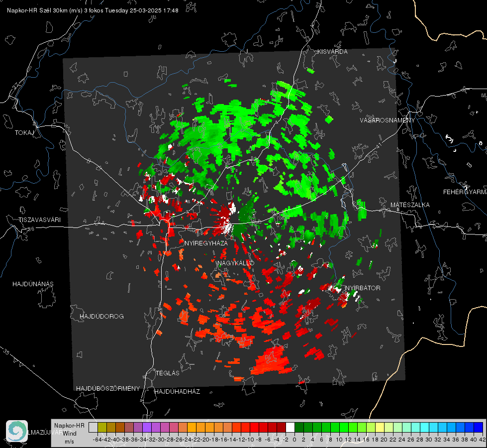Pick the purple swatch in the wind legend
Image resolution: width=487 pixels, height=448 pixels.
147,428
